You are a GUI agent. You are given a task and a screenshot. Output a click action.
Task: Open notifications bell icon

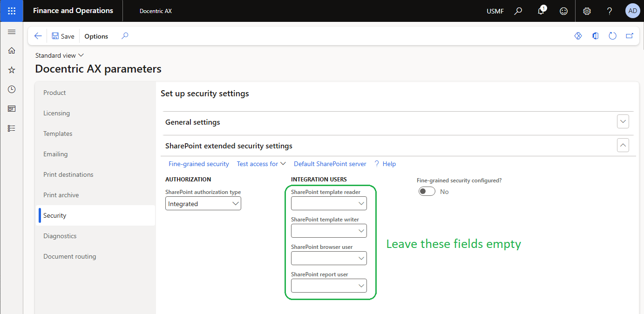(541, 11)
